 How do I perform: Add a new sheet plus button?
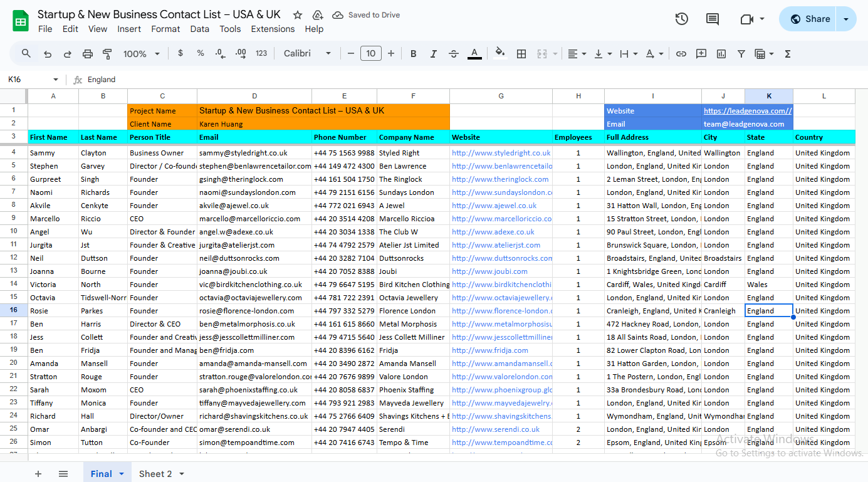click(x=38, y=474)
